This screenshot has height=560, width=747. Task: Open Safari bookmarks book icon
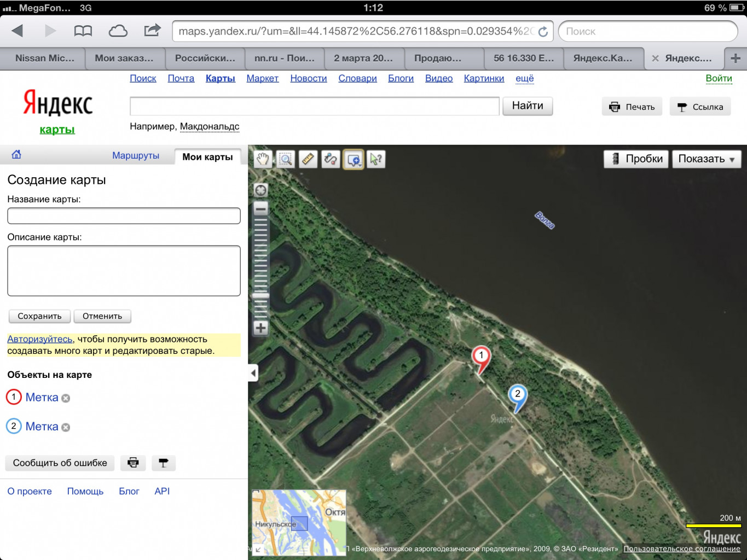pos(83,31)
